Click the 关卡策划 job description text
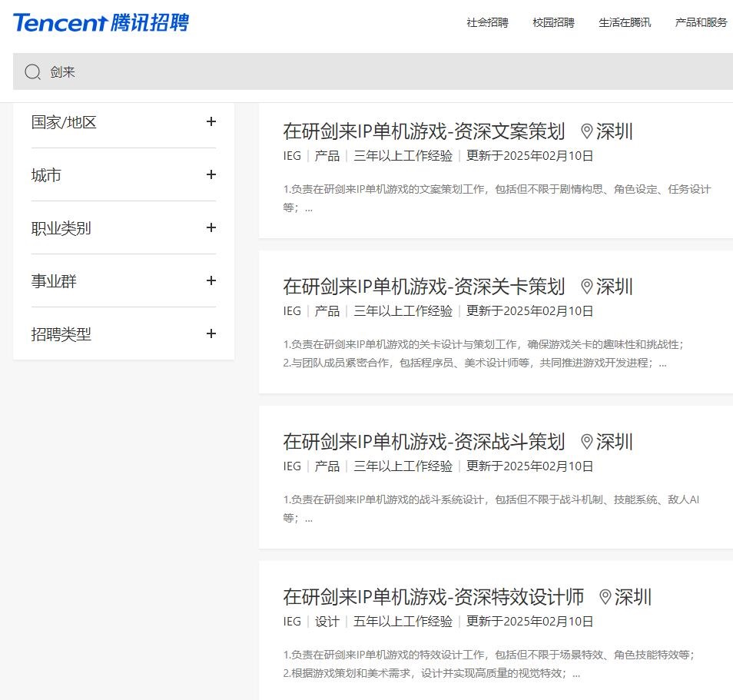Screen dimensions: 733x700 (x=483, y=353)
